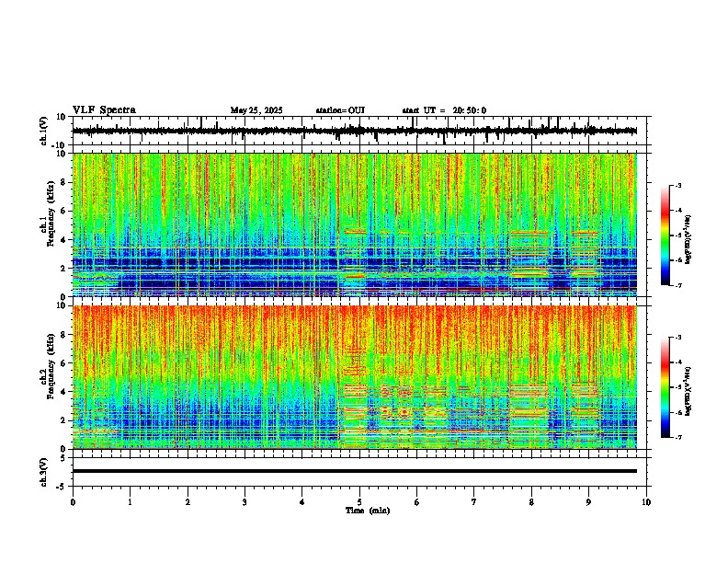
Task: Click the ch.1 frequency spectrogram panel
Action: coord(355,224)
